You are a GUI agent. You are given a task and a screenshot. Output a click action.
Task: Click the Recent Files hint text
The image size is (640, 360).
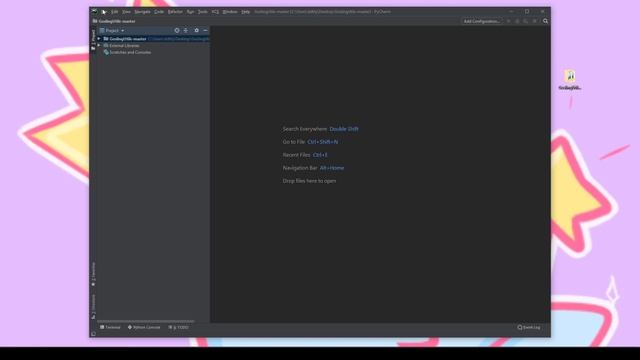click(305, 155)
